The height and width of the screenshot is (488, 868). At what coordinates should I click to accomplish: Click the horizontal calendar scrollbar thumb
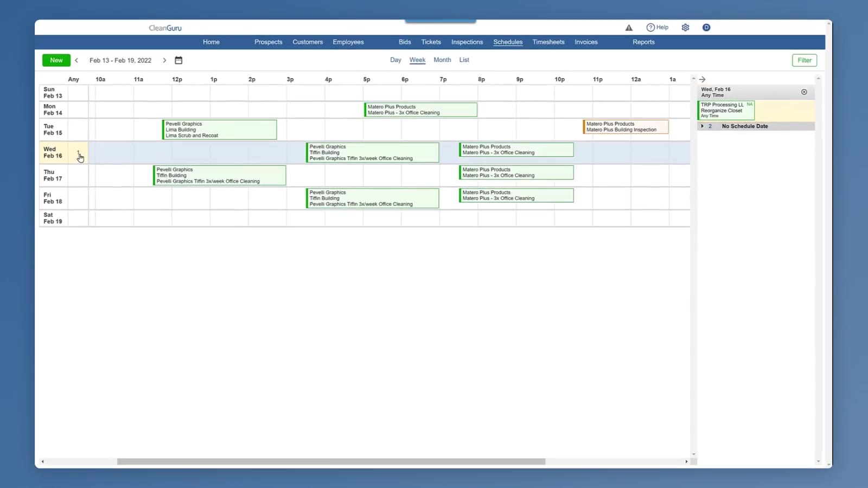coord(331,461)
